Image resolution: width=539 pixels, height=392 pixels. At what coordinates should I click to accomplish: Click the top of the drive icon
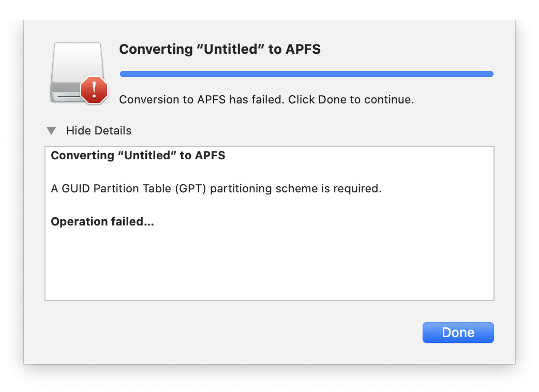click(78, 44)
